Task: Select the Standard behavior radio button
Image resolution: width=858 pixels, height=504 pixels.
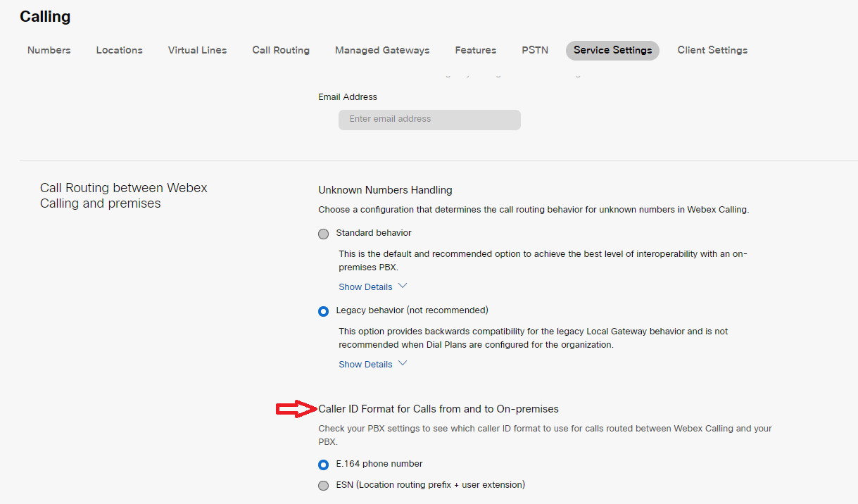Action: [x=324, y=234]
